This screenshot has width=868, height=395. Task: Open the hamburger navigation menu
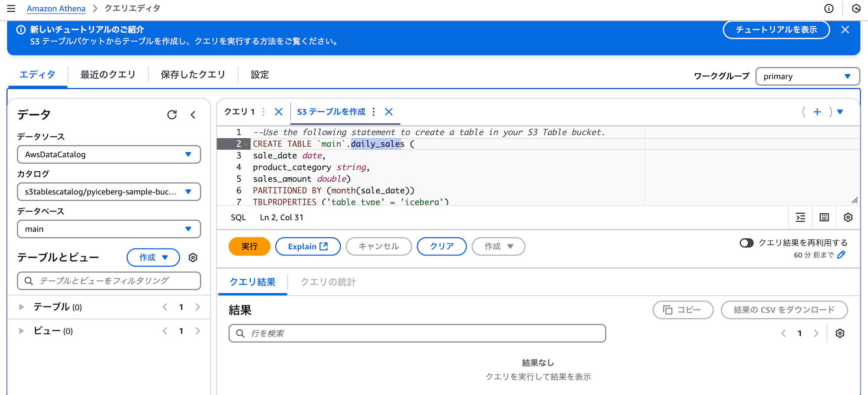(x=11, y=8)
